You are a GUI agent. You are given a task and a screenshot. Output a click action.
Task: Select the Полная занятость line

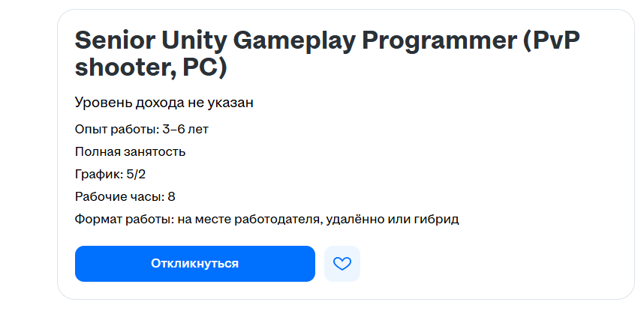pyautogui.click(x=130, y=152)
